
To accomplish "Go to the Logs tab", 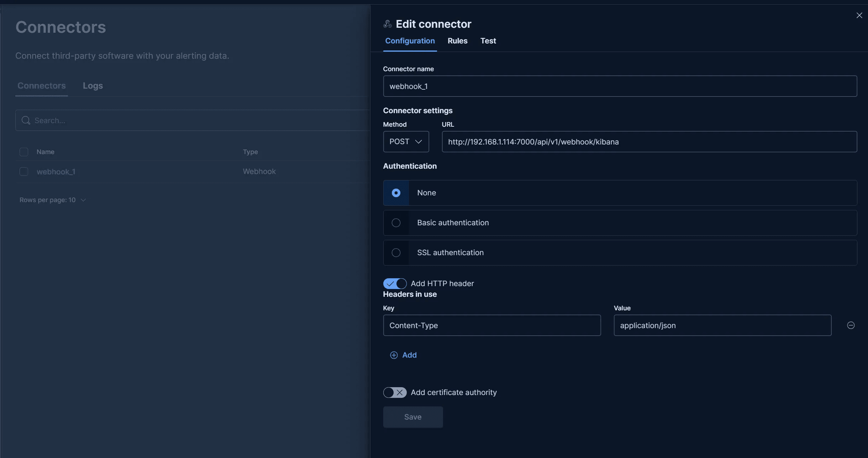I will (93, 86).
